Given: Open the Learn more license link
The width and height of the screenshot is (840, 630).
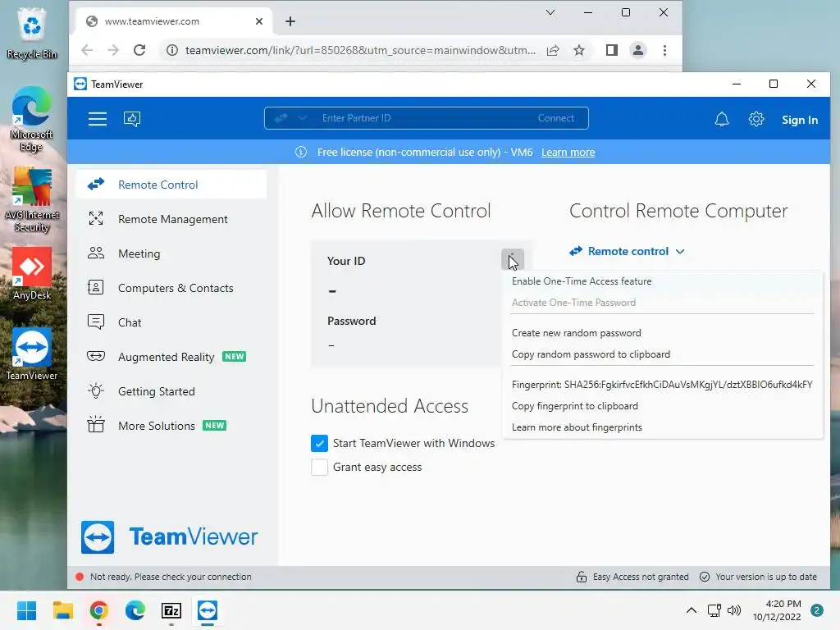Looking at the screenshot, I should click(568, 152).
